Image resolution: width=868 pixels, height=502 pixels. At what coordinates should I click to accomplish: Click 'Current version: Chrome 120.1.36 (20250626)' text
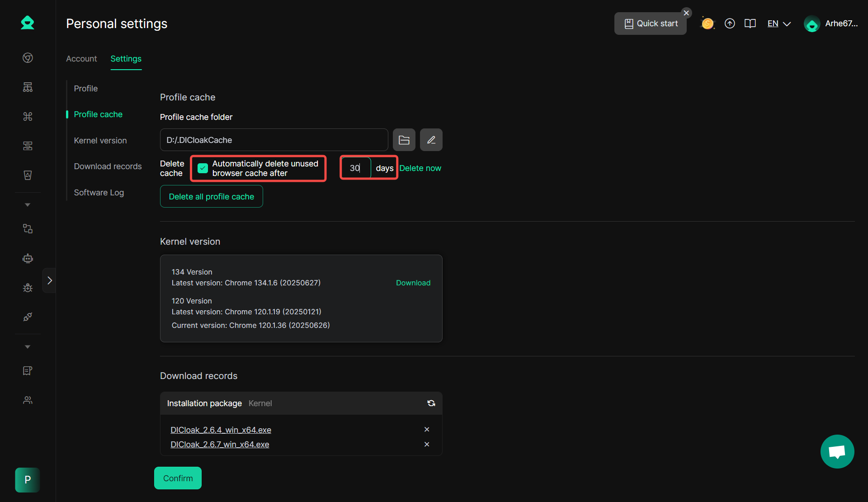click(x=251, y=326)
